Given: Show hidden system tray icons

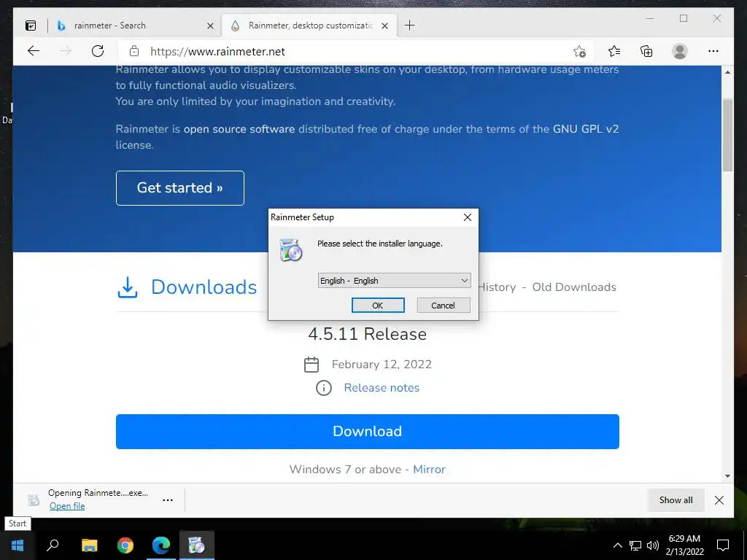Looking at the screenshot, I should pos(617,545).
